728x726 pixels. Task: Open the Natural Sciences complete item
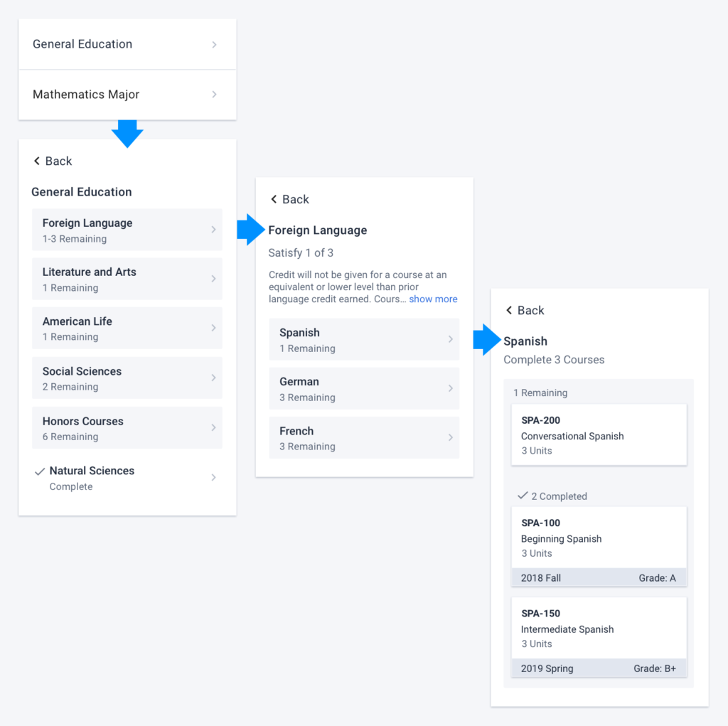point(127,478)
